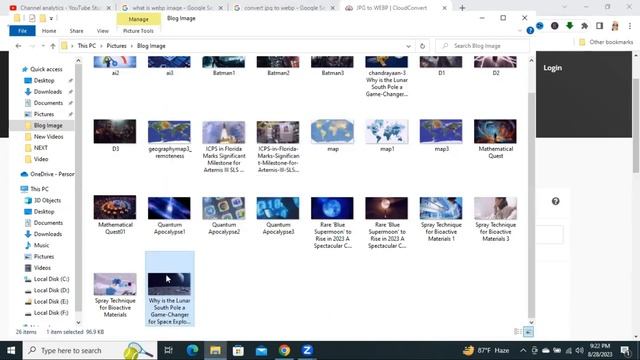Switch to the details view layout icon

pyautogui.click(x=518, y=332)
